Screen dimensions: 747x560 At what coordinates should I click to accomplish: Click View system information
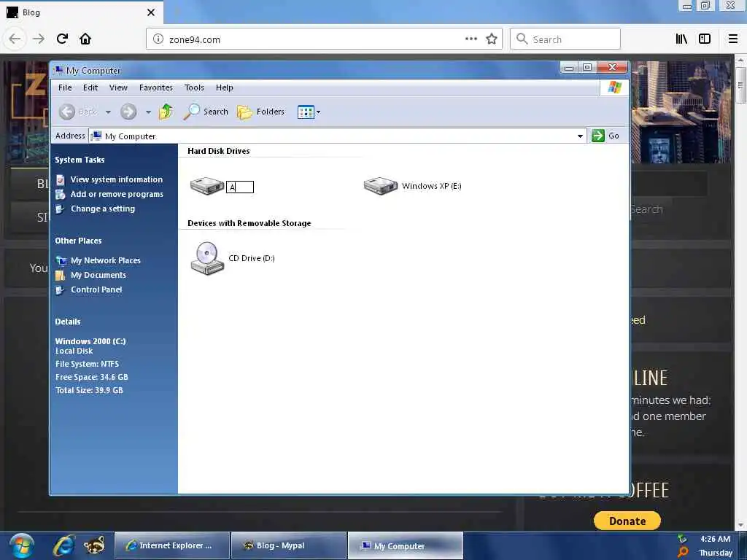[117, 179]
